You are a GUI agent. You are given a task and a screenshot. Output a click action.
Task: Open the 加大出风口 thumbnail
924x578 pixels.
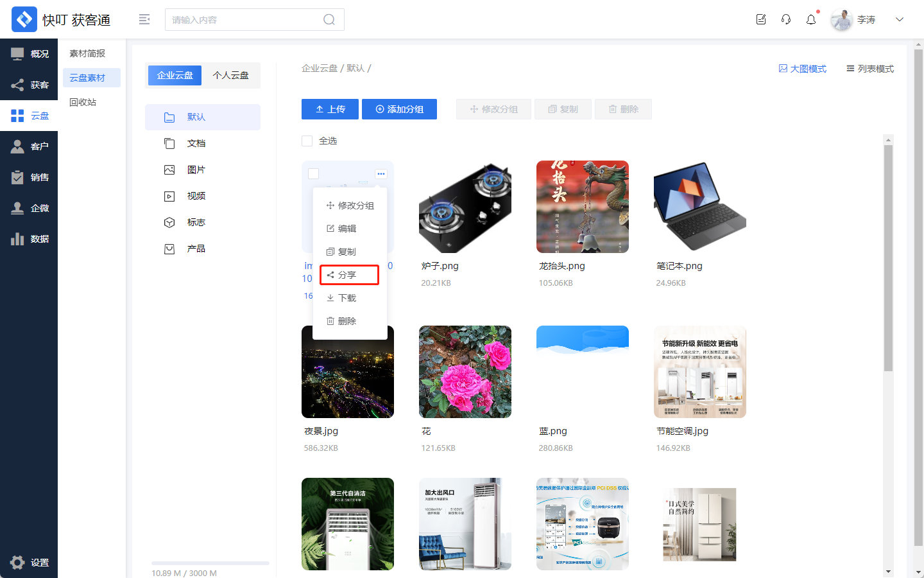point(465,524)
